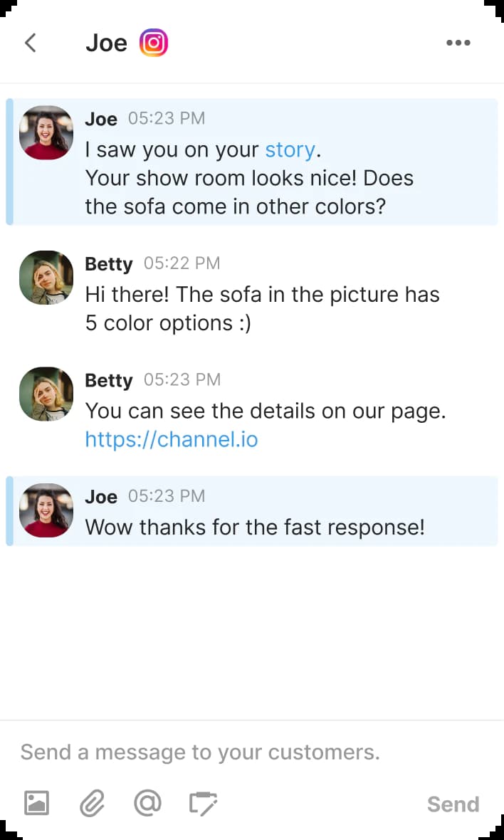Click Joe's highlighted first message bubble
The height and width of the screenshot is (840, 504).
click(x=249, y=178)
